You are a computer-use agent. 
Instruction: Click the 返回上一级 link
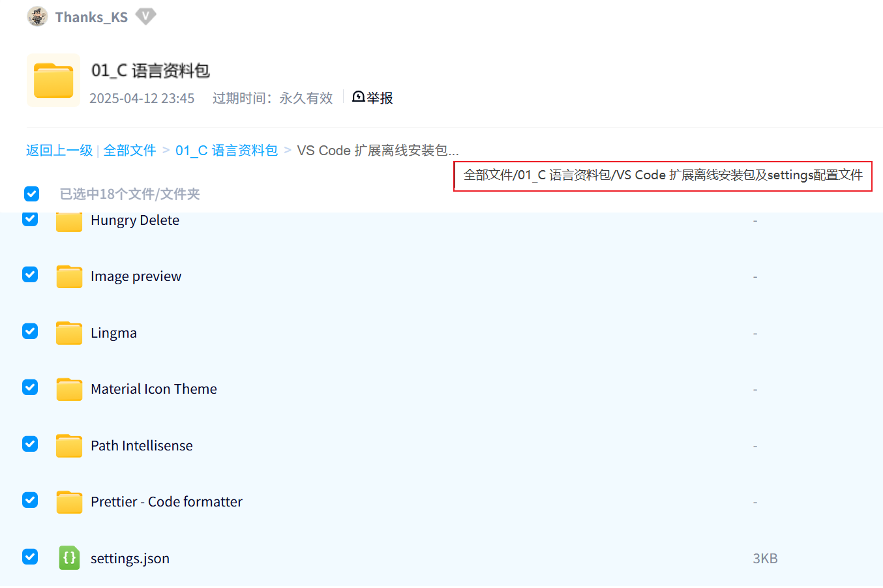(59, 150)
